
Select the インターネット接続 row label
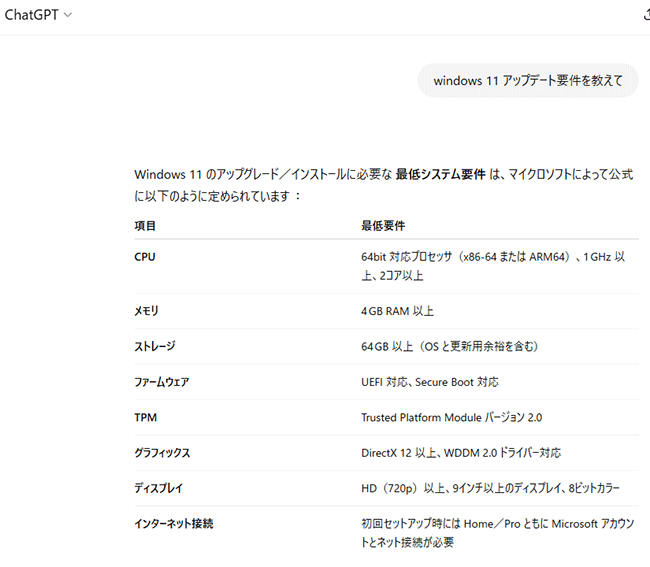[174, 523]
